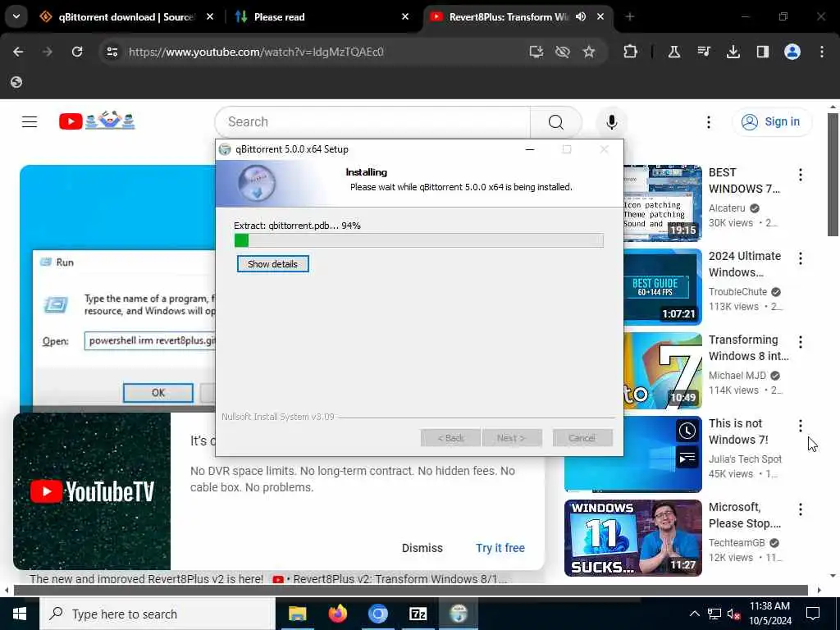Open BEST WINDOWS 7 video thumbnail
The height and width of the screenshot is (630, 840).
[x=662, y=203]
